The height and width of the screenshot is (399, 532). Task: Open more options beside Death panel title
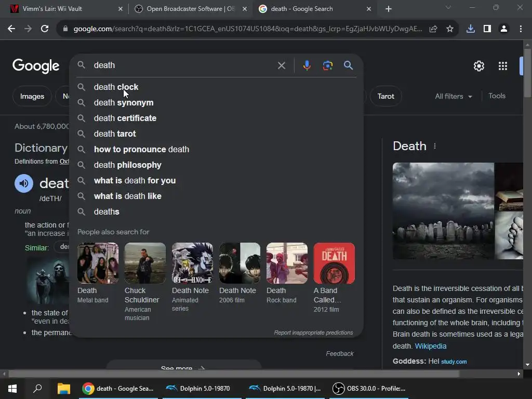(435, 146)
